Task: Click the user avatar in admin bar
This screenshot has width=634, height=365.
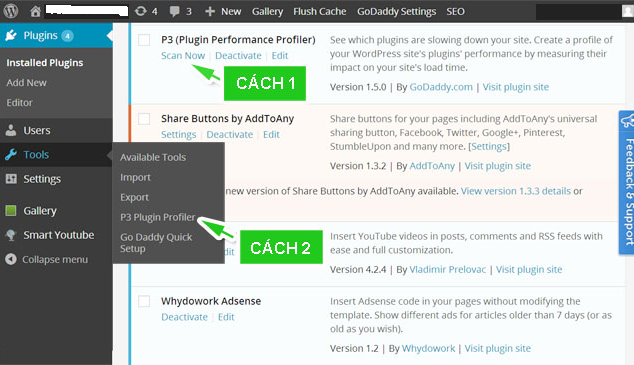Action: [628, 11]
